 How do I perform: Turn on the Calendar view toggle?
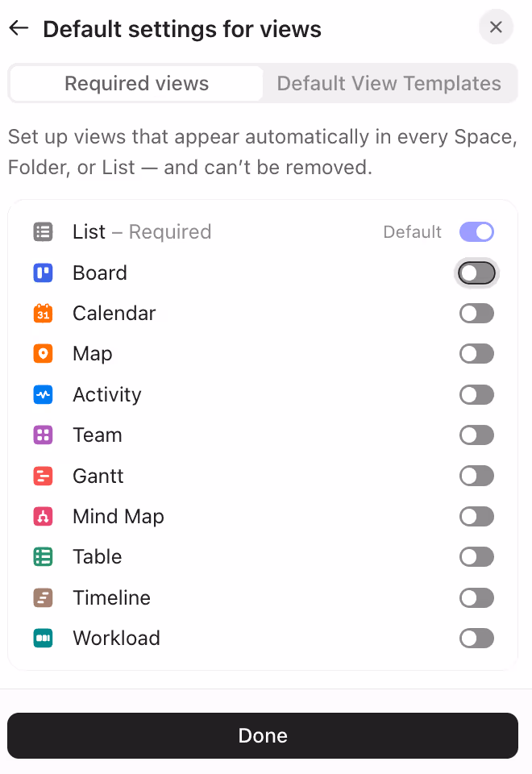[476, 313]
